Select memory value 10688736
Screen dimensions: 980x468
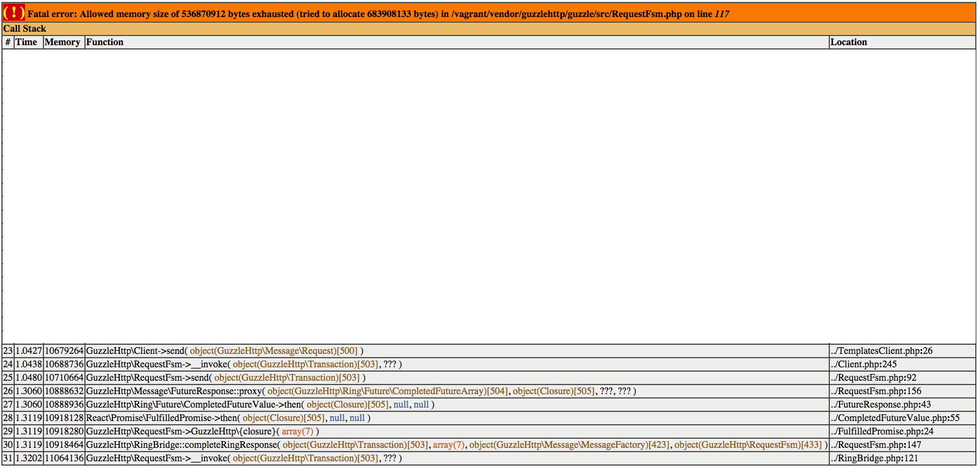click(x=64, y=364)
